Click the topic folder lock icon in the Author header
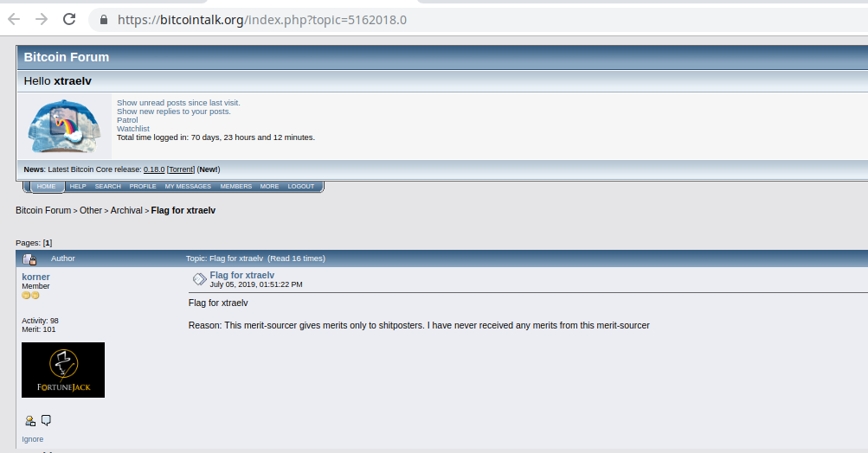This screenshot has height=453, width=868. pos(29,258)
